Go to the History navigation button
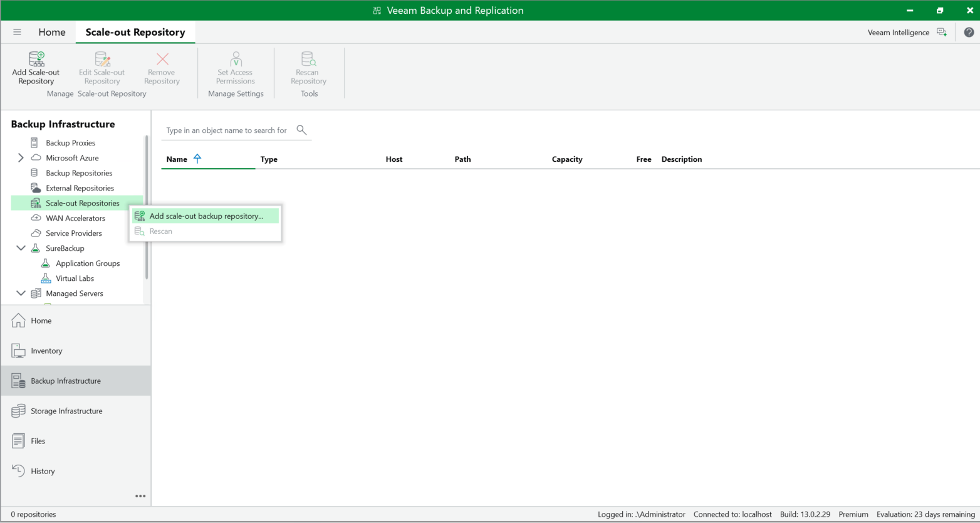 coord(76,471)
